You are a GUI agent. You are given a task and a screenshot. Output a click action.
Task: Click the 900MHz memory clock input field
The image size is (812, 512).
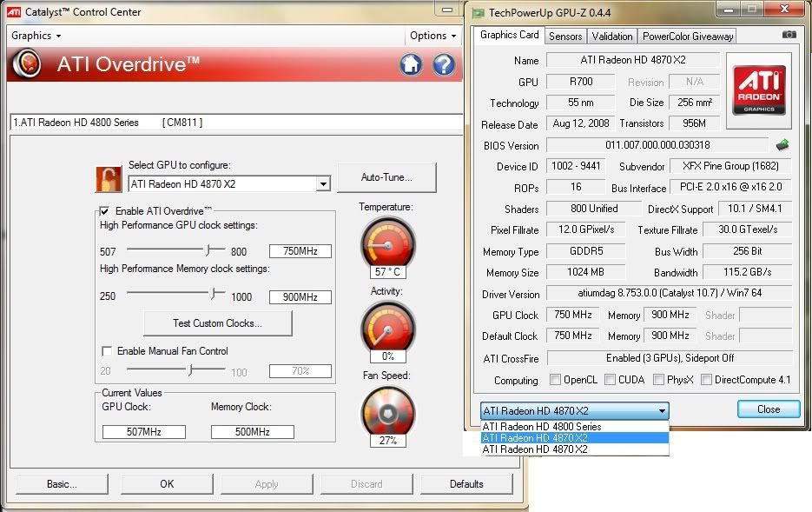[x=300, y=297]
